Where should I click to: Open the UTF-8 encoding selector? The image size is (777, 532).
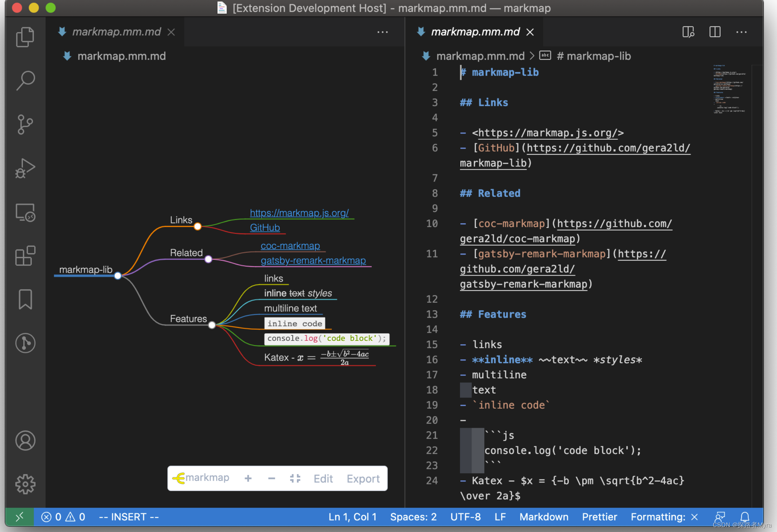(x=465, y=517)
